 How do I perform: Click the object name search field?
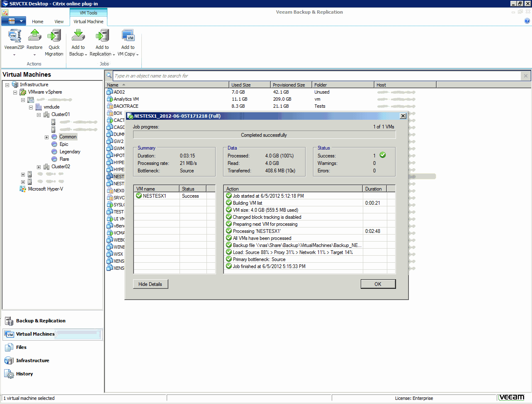[317, 76]
